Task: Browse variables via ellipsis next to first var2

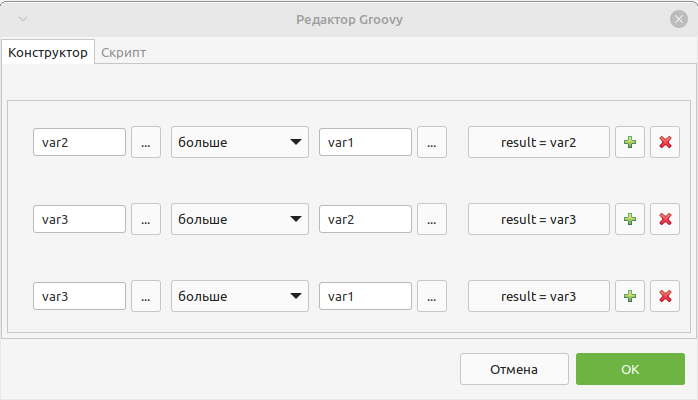Action: (146, 142)
